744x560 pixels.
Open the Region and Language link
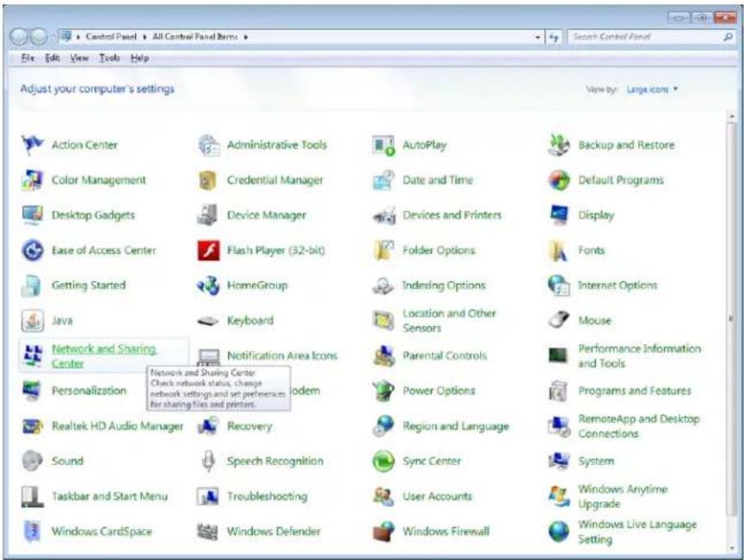456,426
